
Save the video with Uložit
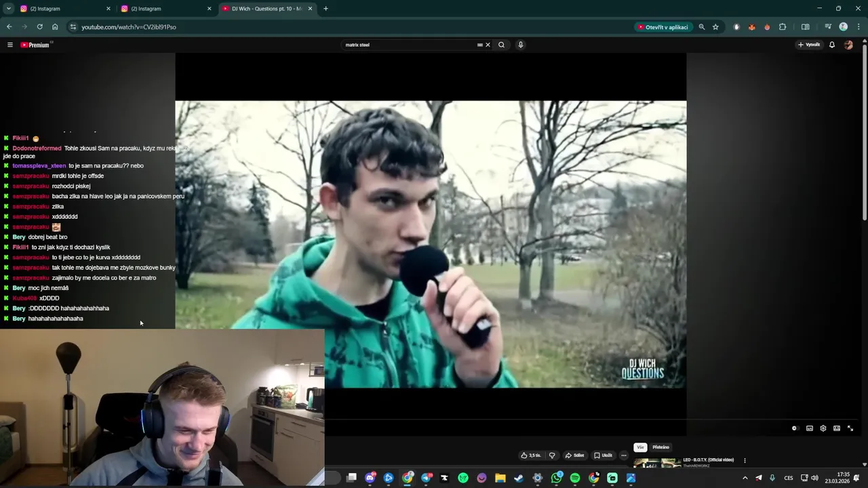point(603,455)
